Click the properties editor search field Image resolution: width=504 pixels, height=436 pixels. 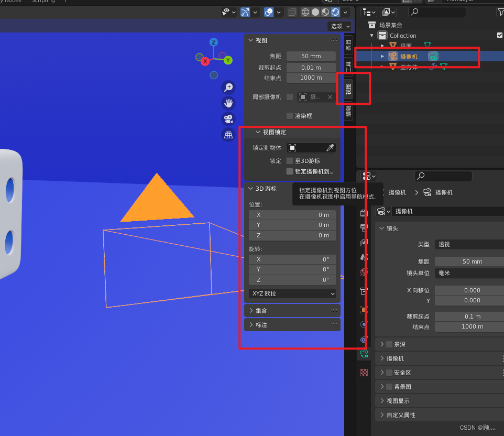tap(443, 176)
